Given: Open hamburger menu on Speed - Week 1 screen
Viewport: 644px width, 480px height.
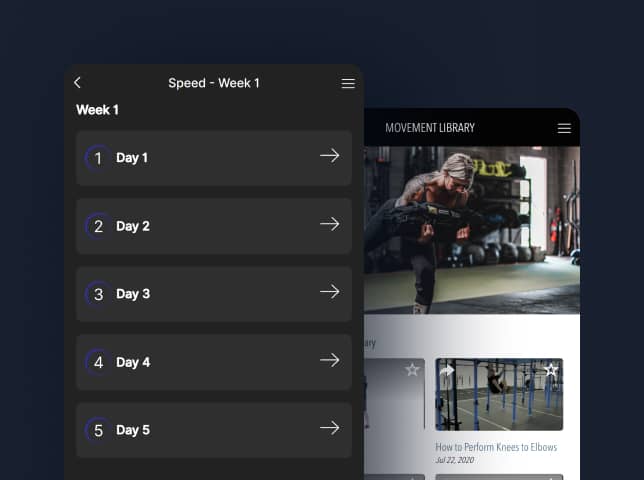Looking at the screenshot, I should tap(348, 83).
